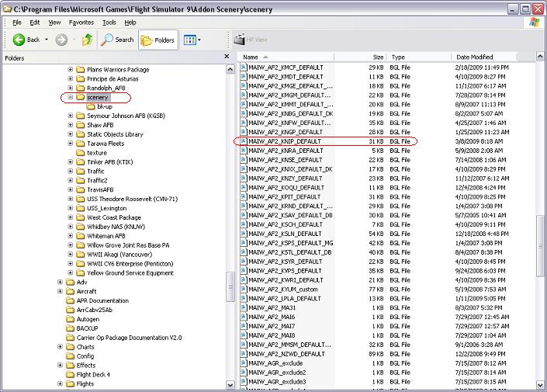The height and width of the screenshot is (392, 547).
Task: Sort files by Name column header
Action: pyautogui.click(x=286, y=57)
